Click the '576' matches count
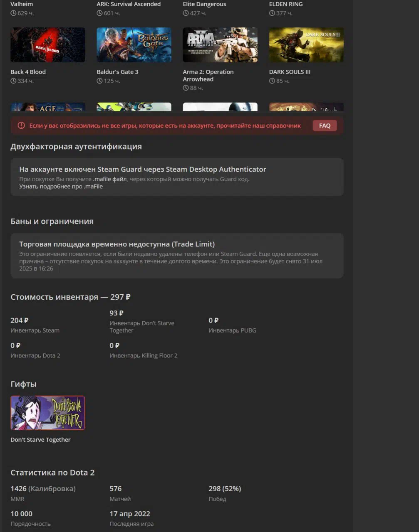Viewport: 419px width, 532px height. [x=116, y=489]
